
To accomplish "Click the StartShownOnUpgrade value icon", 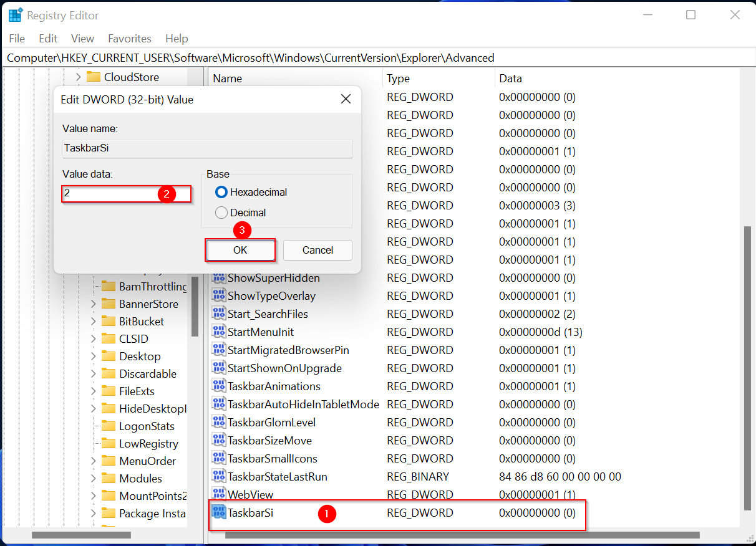I will [219, 368].
